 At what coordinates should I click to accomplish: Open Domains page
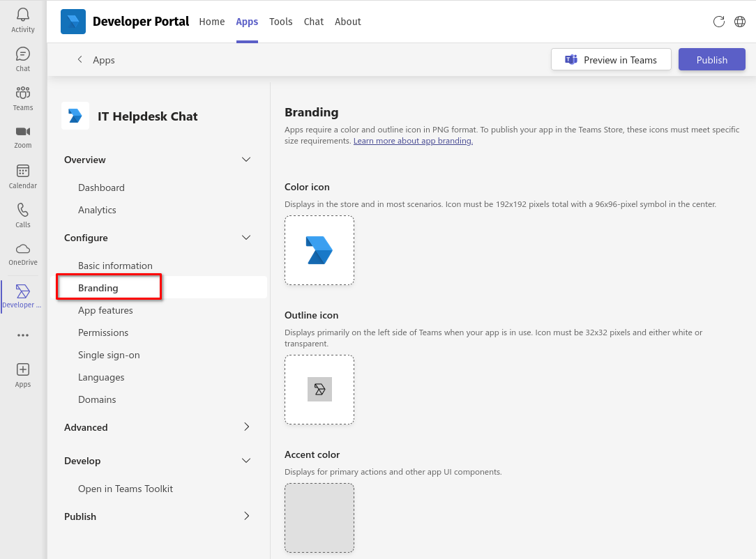(97, 399)
